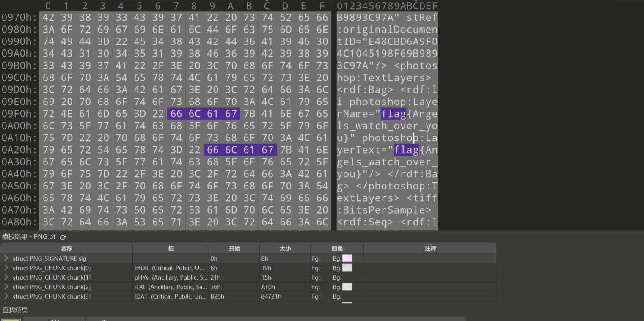
Task: Click the 09F0h row address
Action: pos(19,114)
